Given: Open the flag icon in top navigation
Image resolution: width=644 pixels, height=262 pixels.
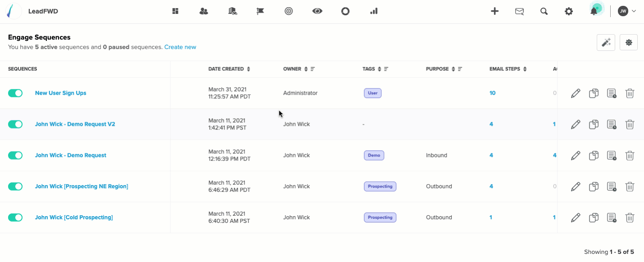Looking at the screenshot, I should click(260, 11).
